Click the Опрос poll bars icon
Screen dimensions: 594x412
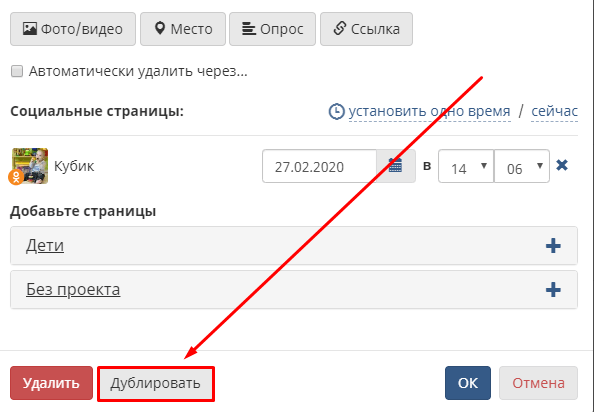249,29
